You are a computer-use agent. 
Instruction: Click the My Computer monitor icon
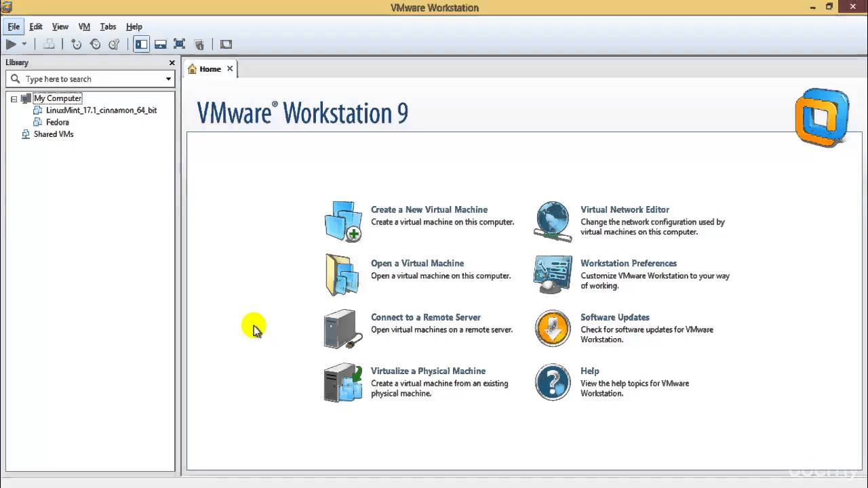[26, 98]
